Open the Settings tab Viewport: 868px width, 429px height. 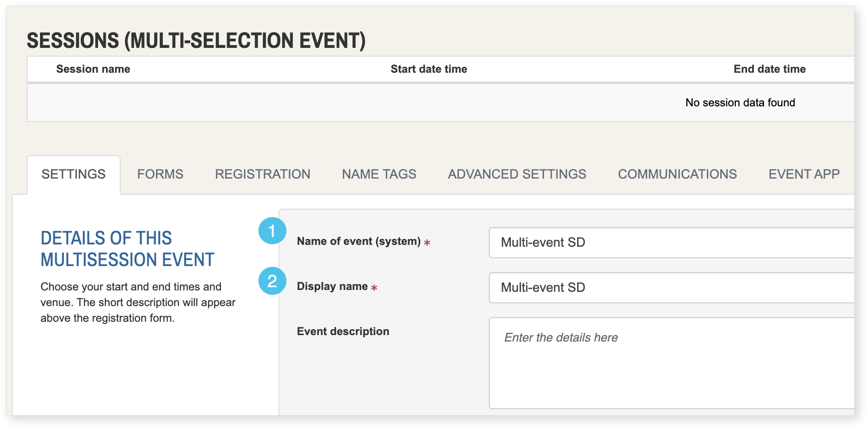pyautogui.click(x=74, y=174)
